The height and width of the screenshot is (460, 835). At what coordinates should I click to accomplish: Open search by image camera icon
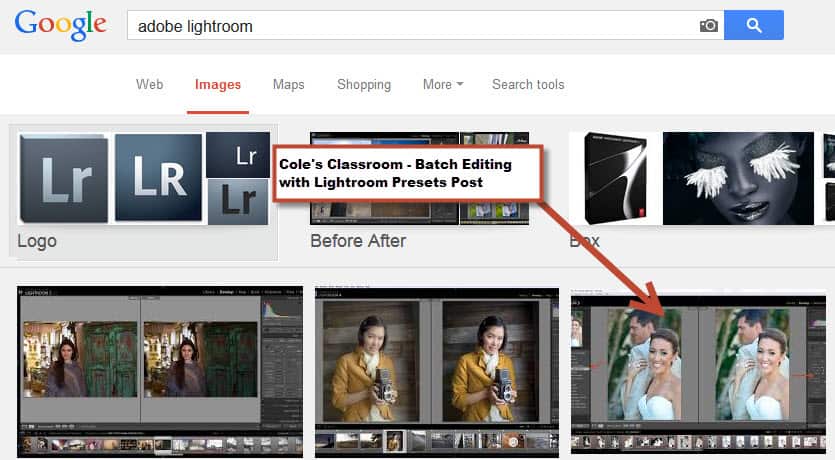point(708,26)
